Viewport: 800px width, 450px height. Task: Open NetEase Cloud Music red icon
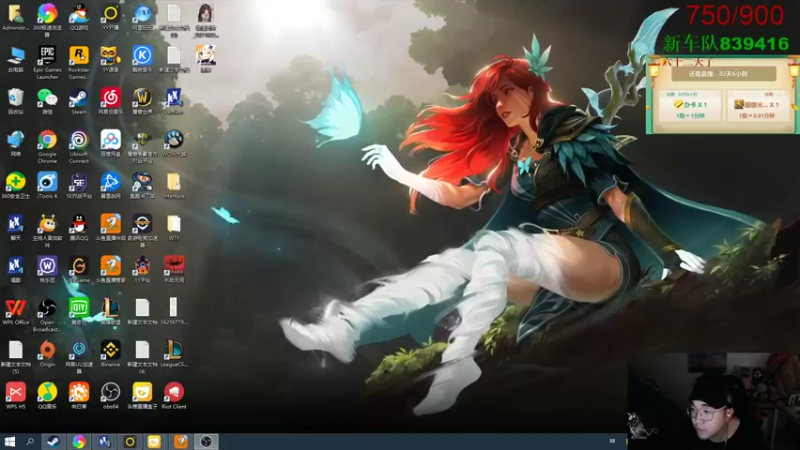pos(110,97)
